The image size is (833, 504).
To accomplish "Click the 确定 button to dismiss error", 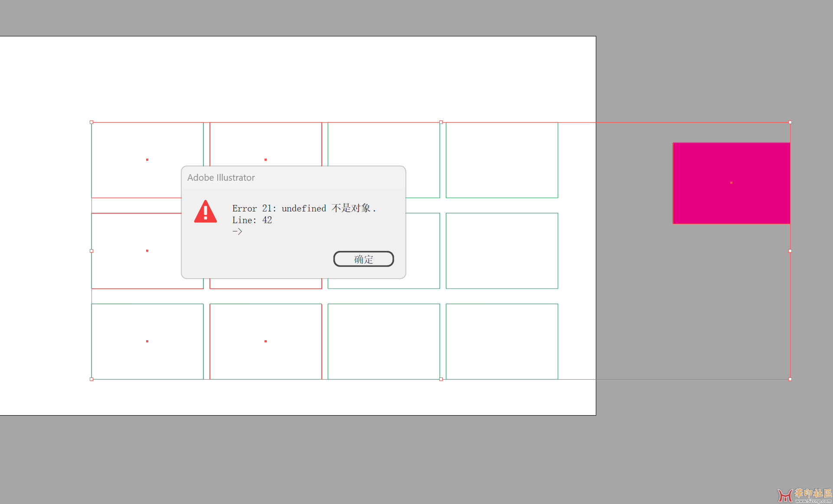I will [x=363, y=258].
